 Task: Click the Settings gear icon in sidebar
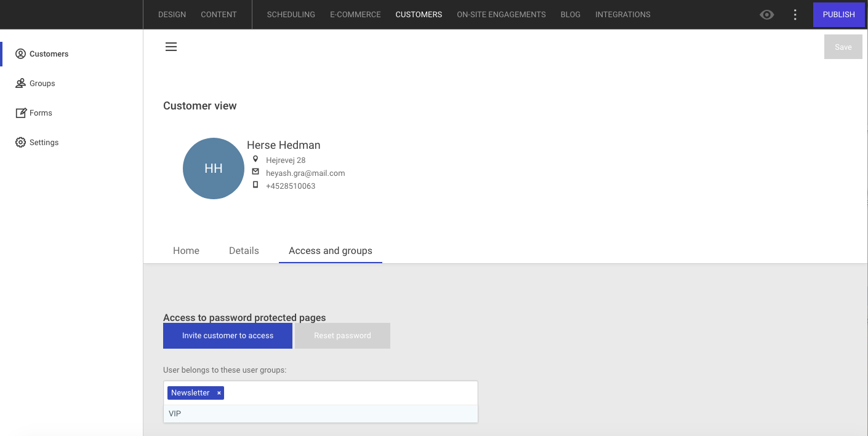pyautogui.click(x=20, y=143)
